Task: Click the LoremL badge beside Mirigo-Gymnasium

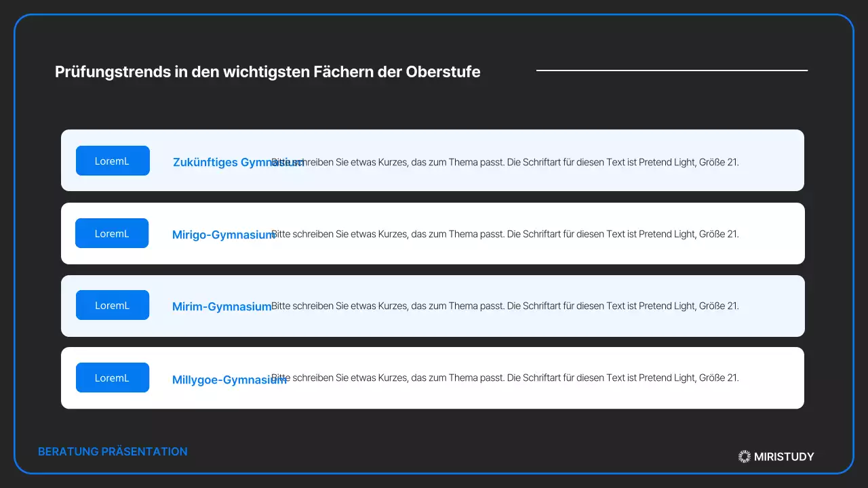Action: [x=112, y=233]
